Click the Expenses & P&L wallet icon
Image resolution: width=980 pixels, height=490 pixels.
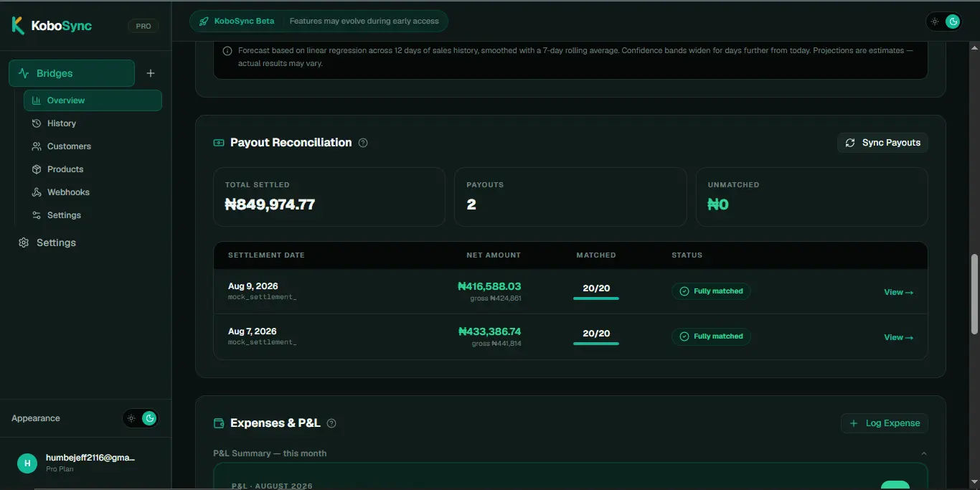[x=219, y=423]
